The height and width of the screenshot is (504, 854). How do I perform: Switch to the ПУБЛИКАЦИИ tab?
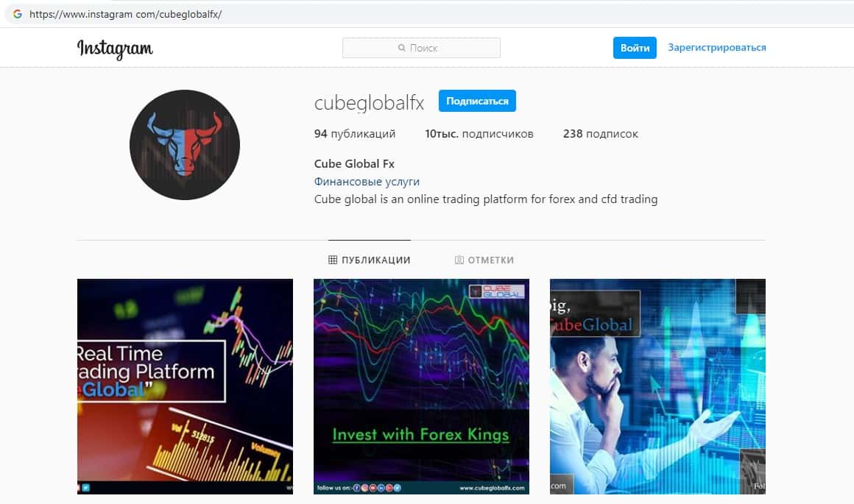[x=370, y=260]
